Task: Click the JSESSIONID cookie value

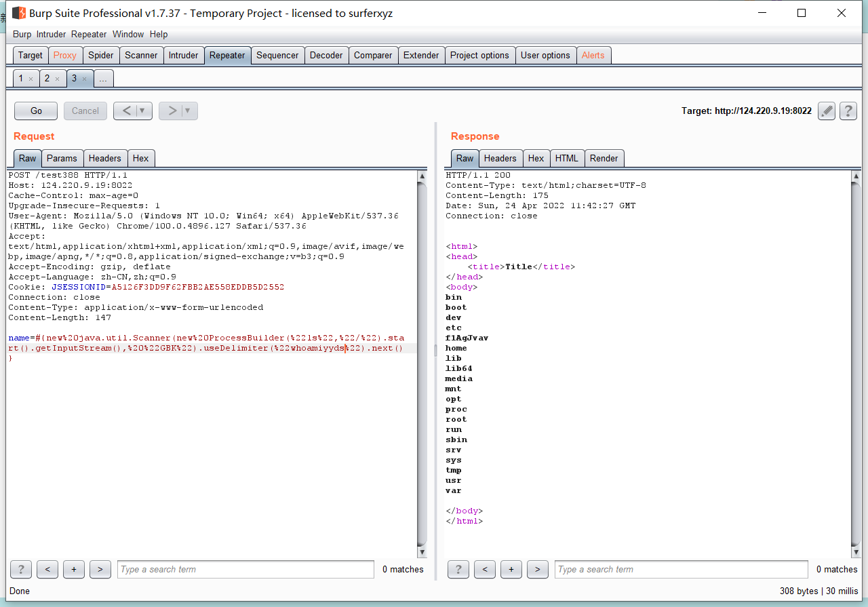Action: click(198, 287)
